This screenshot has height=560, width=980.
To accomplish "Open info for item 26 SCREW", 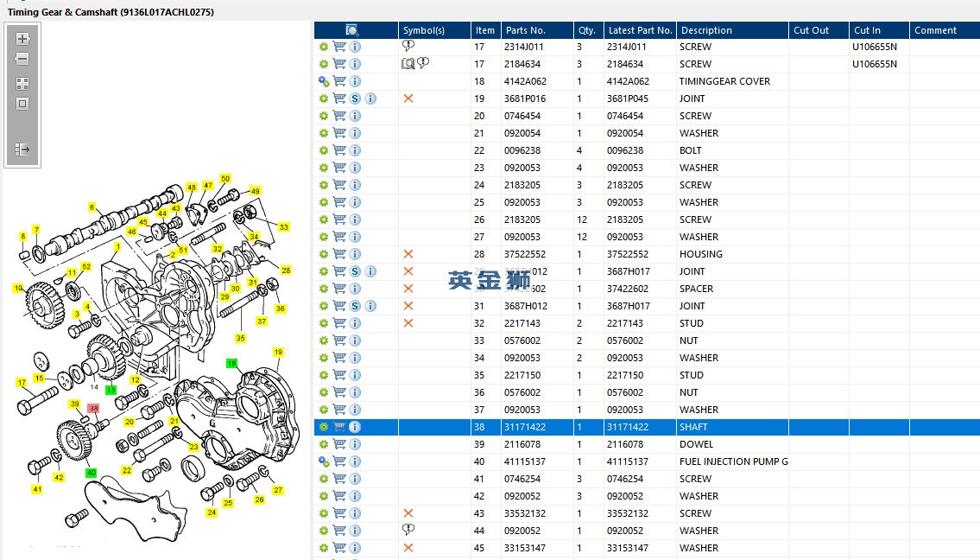I will pos(354,220).
